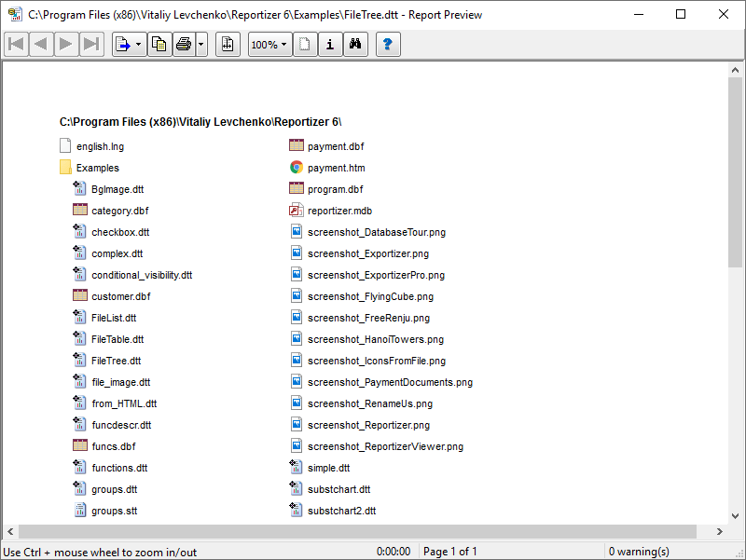Click the Copy to clipboard toolbar icon
This screenshot has height=560, width=746.
tap(159, 44)
